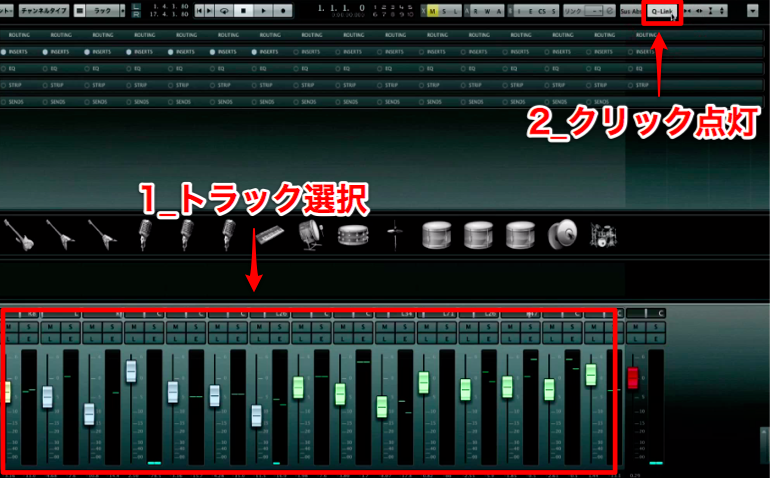
Task: Click the right locator value 17. 4. 1. 80
Action: click(169, 14)
